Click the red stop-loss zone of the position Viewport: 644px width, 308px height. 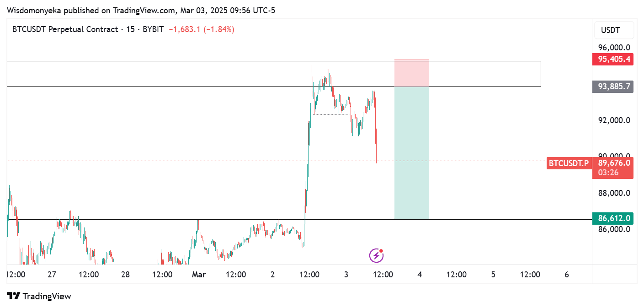coord(411,73)
